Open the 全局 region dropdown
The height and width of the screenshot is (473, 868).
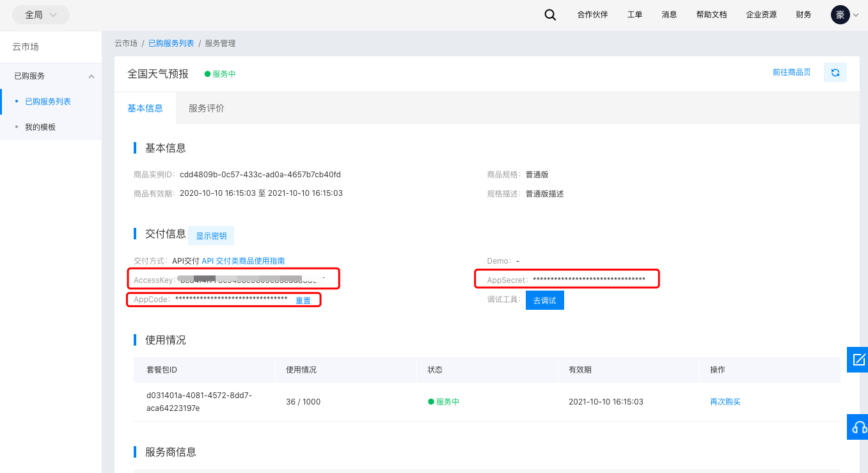point(40,14)
